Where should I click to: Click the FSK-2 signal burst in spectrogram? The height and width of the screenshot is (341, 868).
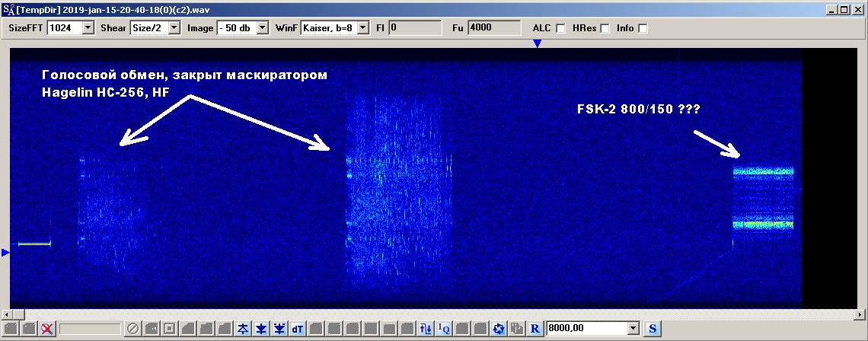(763, 198)
